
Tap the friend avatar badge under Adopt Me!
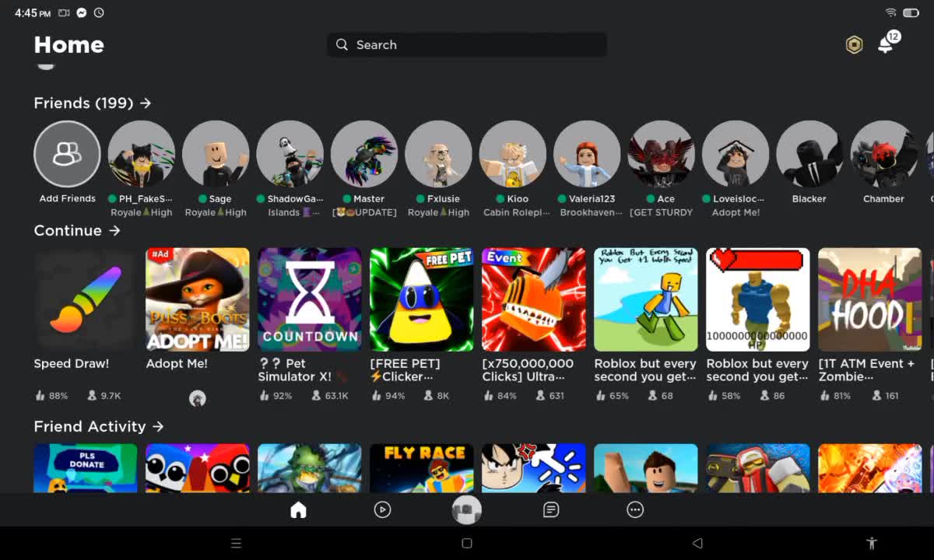pyautogui.click(x=198, y=399)
